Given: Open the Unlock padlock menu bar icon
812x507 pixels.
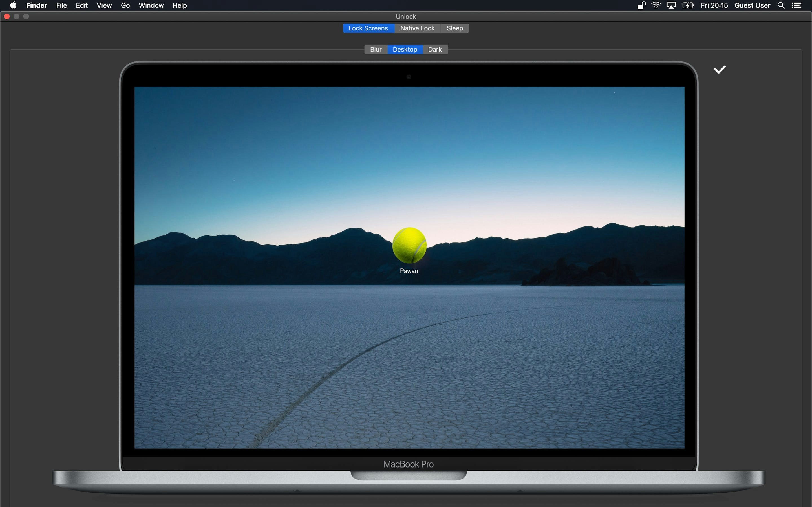Looking at the screenshot, I should coord(641,5).
